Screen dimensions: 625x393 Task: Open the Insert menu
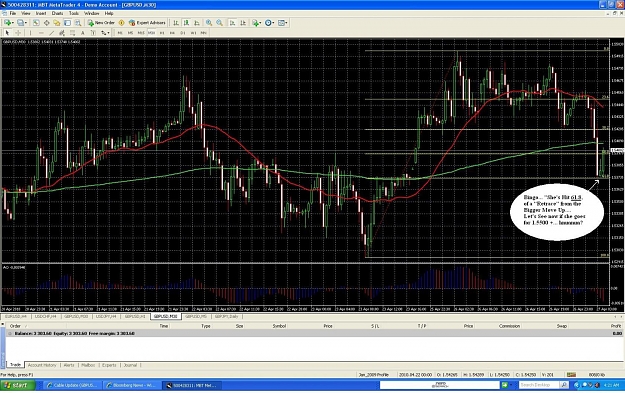pyautogui.click(x=41, y=13)
